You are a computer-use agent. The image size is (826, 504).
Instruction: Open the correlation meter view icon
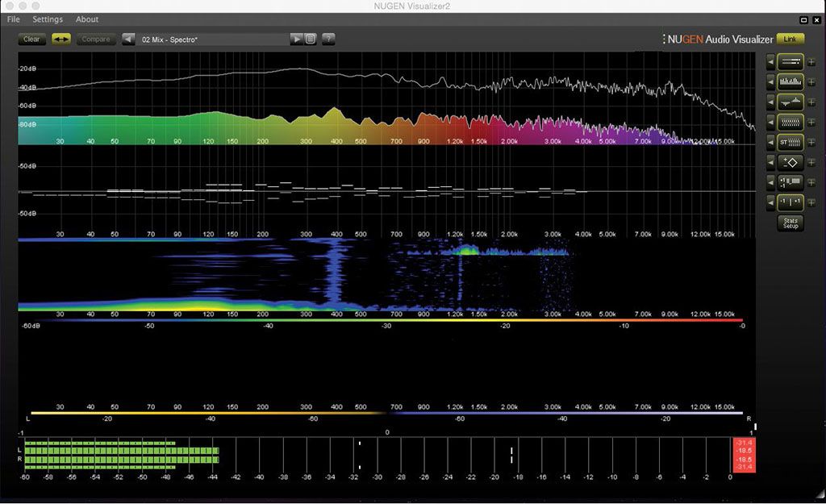click(789, 202)
